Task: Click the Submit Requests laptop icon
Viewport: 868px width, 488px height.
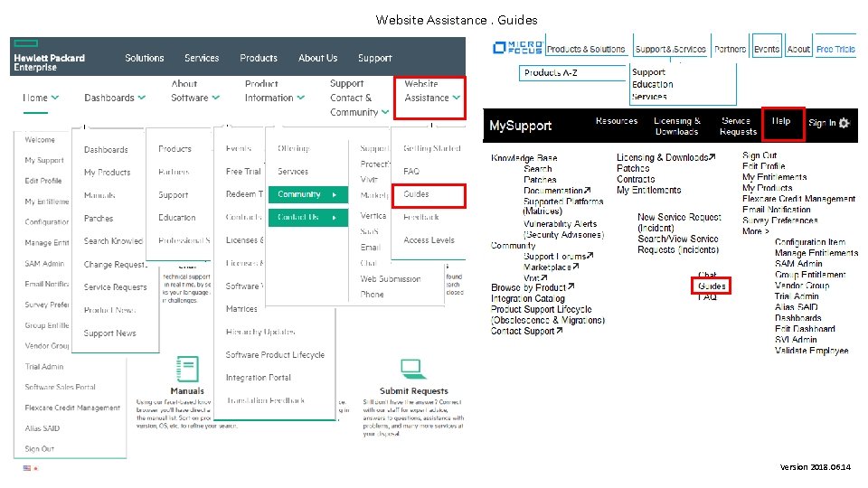Action: (x=411, y=368)
